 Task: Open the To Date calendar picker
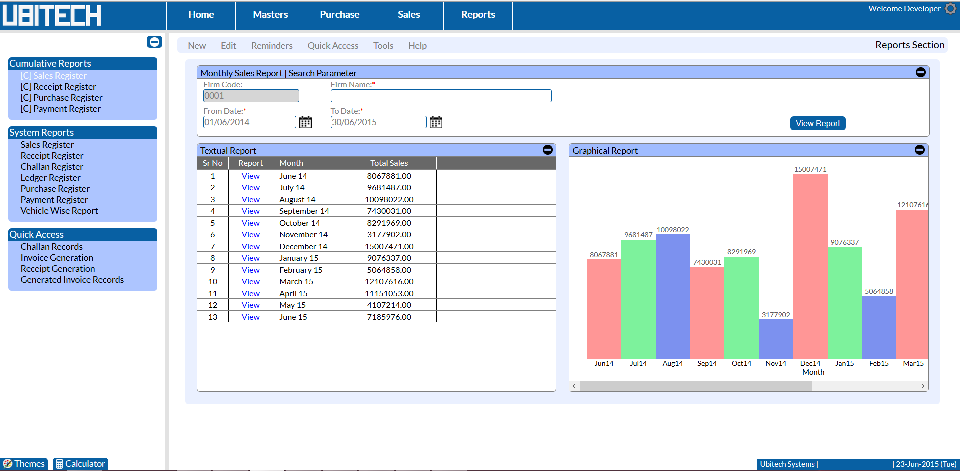point(435,122)
